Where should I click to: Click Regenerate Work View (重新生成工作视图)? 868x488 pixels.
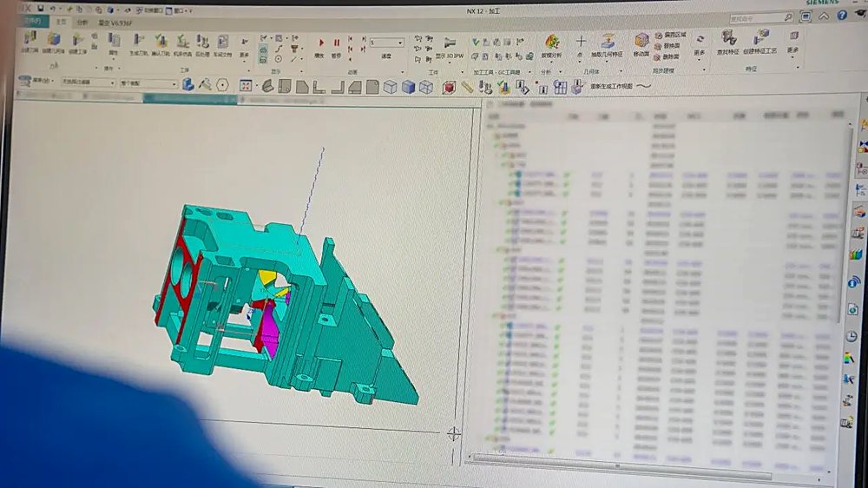(x=611, y=87)
